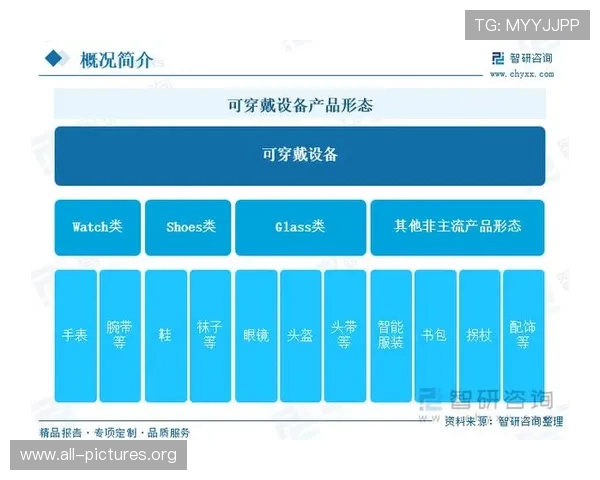Screen dimensions: 600x480
Task: Click the 资料来源：智研咨询整理 source text
Action: pos(504,421)
